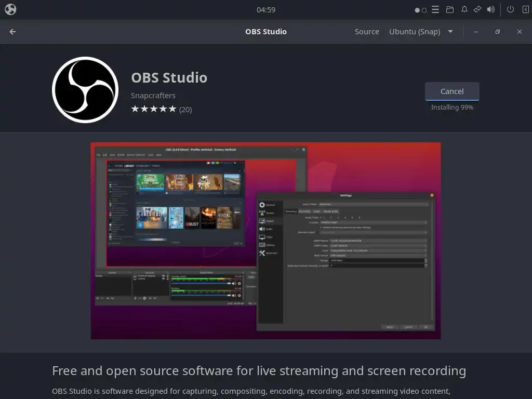Click the "Source" label in the header
Screen dimensions: 532x399
pos(367,32)
